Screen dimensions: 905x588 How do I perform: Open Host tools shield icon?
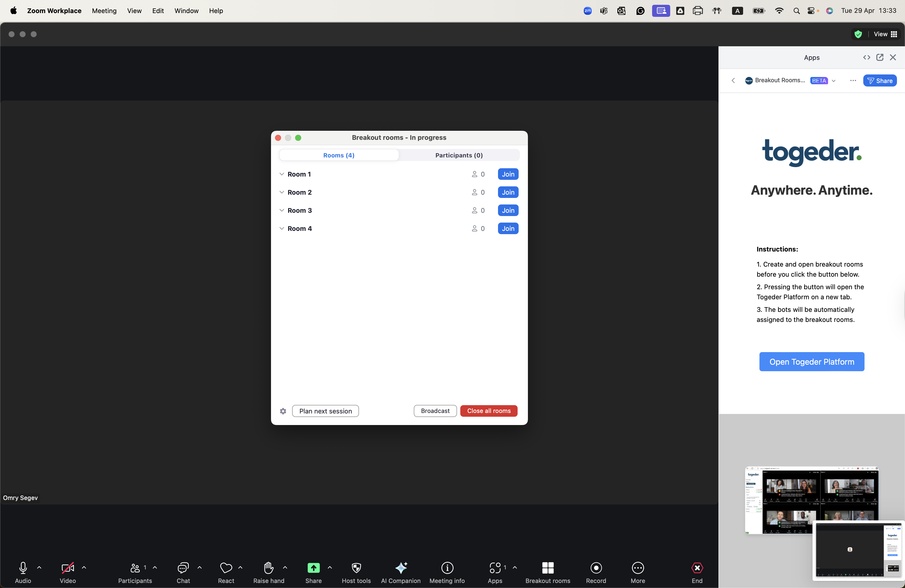coord(356,568)
